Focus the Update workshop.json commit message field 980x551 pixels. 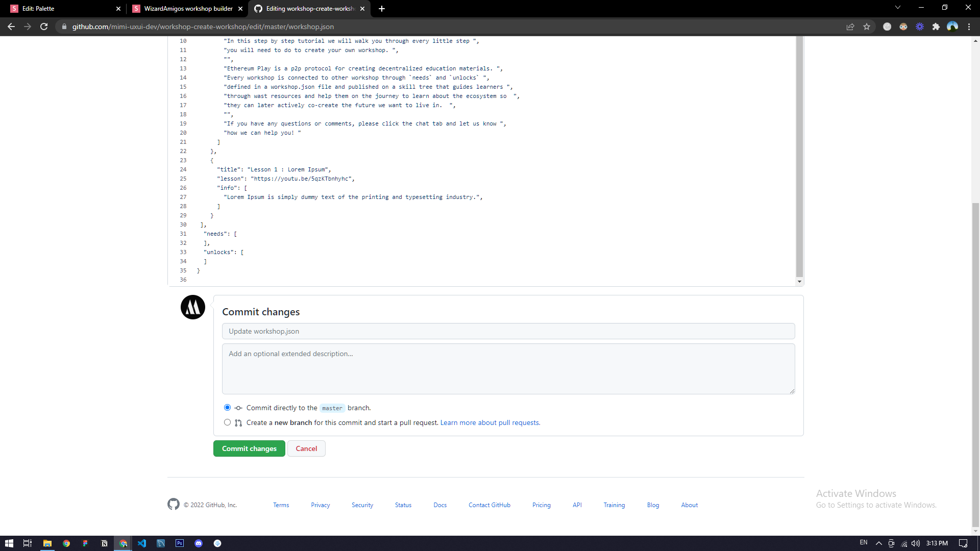point(508,331)
